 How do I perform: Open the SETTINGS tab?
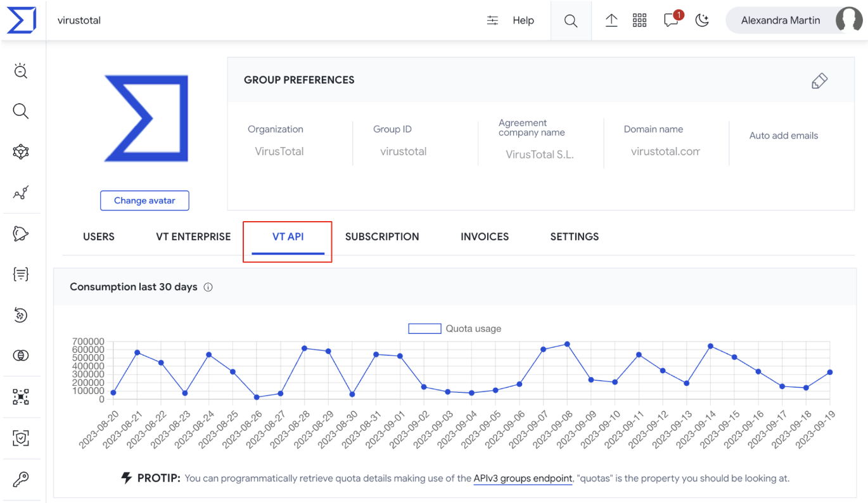(575, 236)
